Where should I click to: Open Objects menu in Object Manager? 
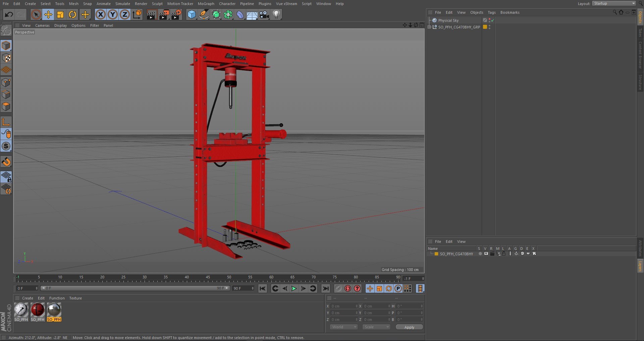[477, 12]
